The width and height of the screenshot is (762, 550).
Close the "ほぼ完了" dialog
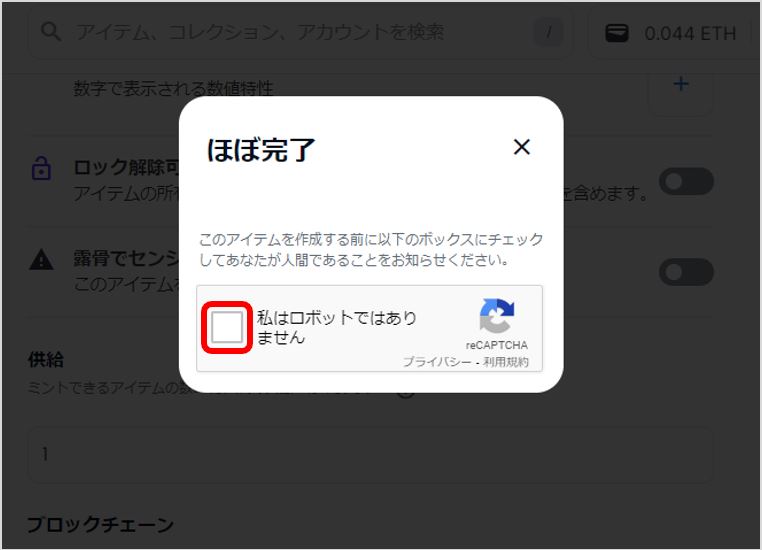[x=521, y=147]
